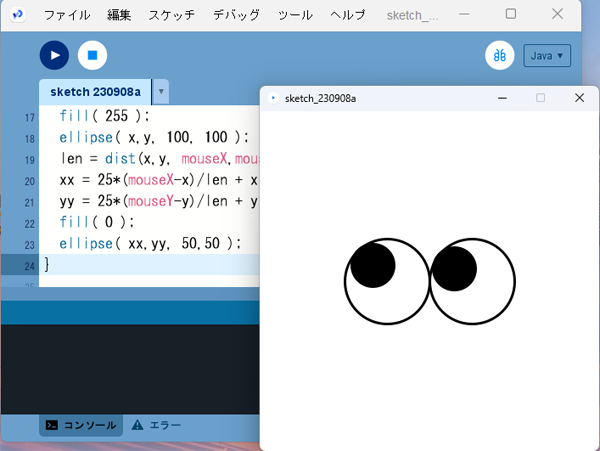
Task: Close the sketch_230908a output window
Action: tap(579, 98)
